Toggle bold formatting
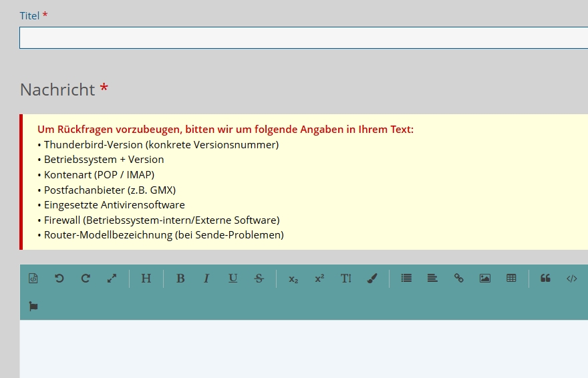 coord(180,278)
